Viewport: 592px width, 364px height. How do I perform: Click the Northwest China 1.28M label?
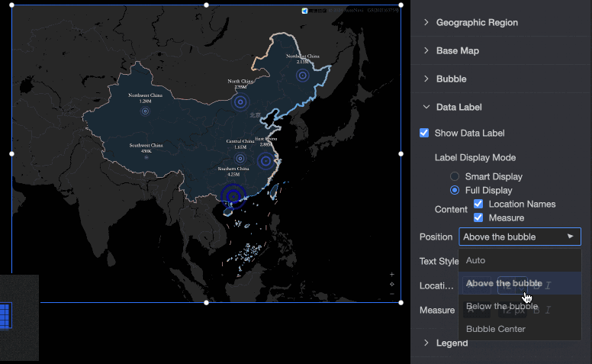click(145, 98)
